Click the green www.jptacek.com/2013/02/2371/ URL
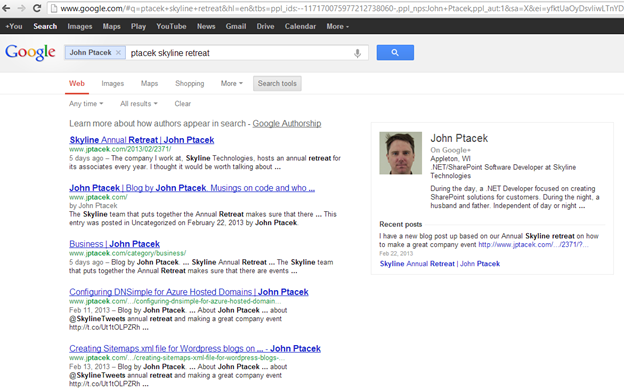The image size is (624, 391). (120, 149)
